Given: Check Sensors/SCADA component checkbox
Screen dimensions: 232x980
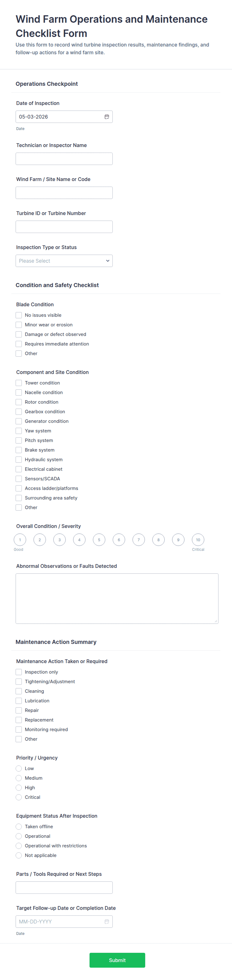Looking at the screenshot, I should pos(19,479).
